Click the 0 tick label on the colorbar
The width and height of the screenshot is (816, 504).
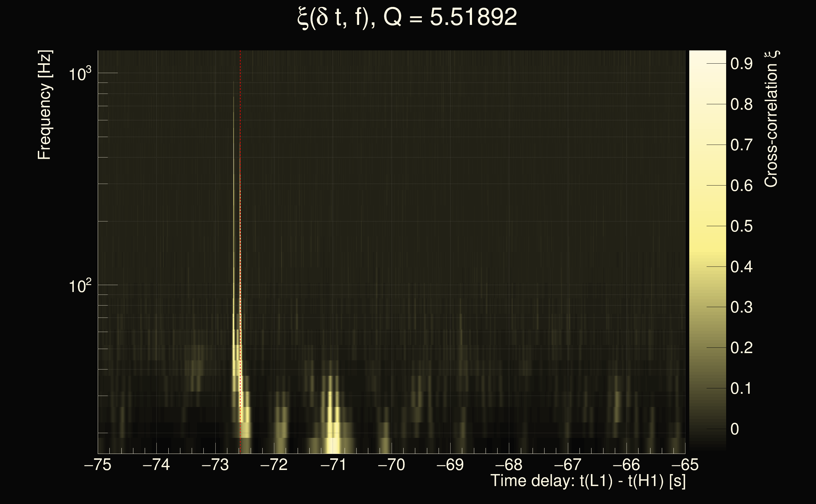point(735,429)
